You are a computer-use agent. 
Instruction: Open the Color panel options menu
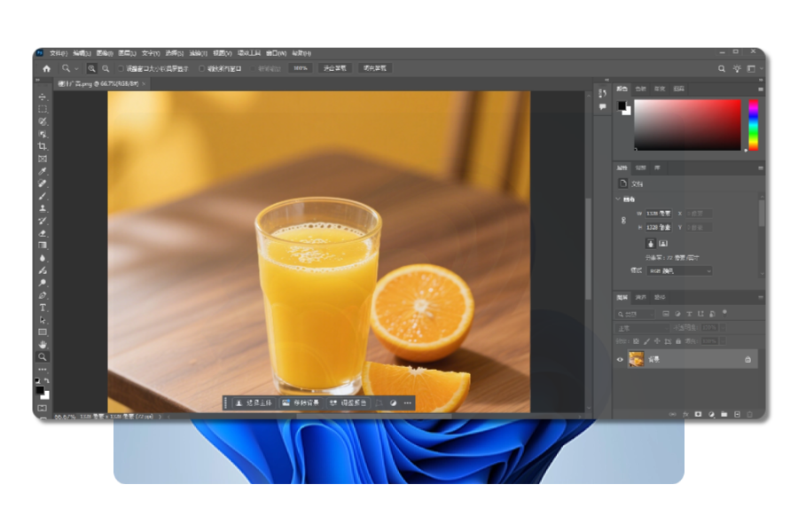(761, 89)
